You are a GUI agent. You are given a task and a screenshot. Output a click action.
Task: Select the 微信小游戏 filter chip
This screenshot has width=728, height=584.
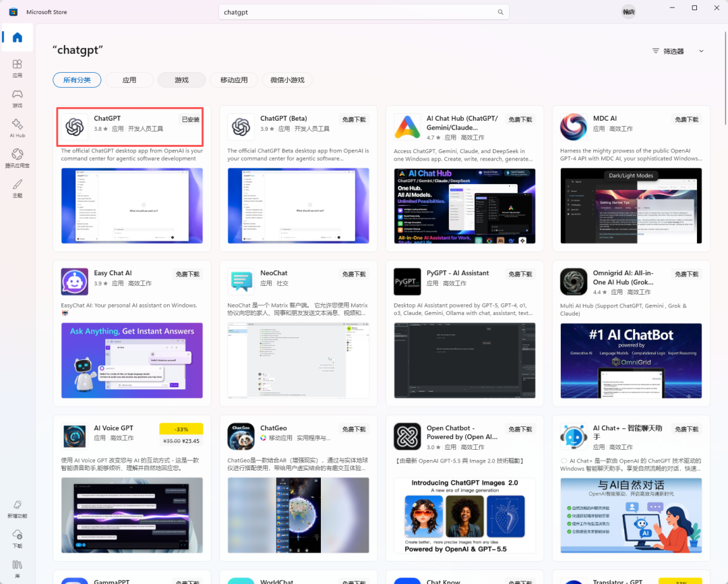pyautogui.click(x=287, y=80)
